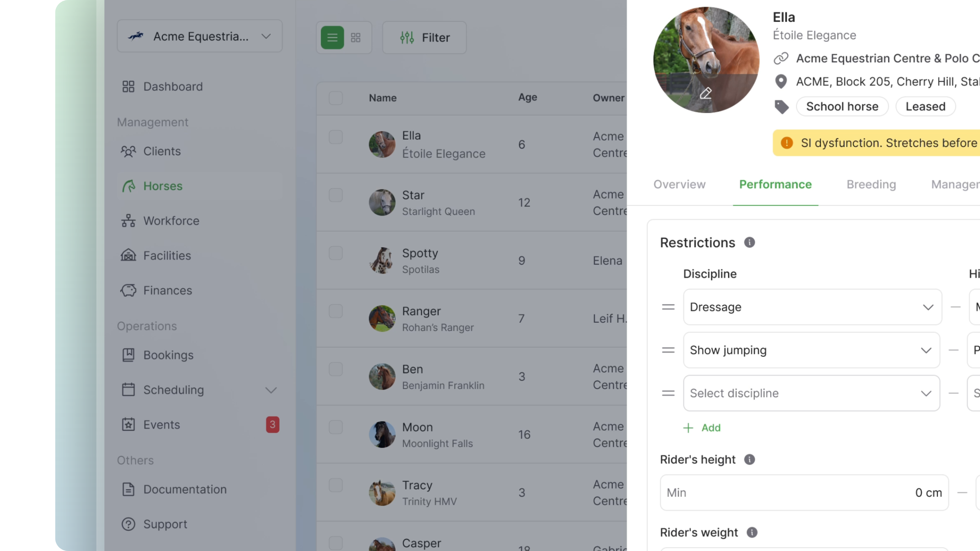Switch to the Breeding tab
Screen dimensions: 980x551
(871, 184)
